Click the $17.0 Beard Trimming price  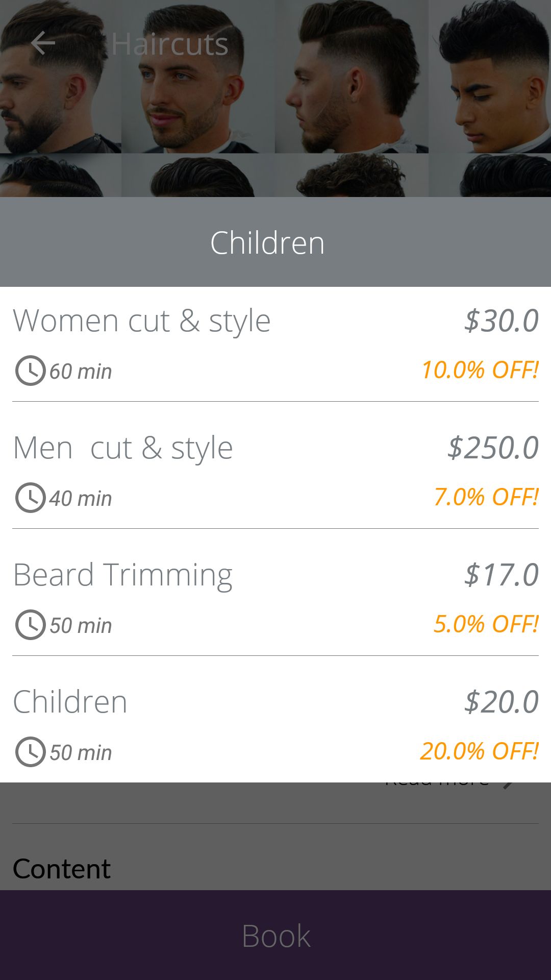click(501, 575)
